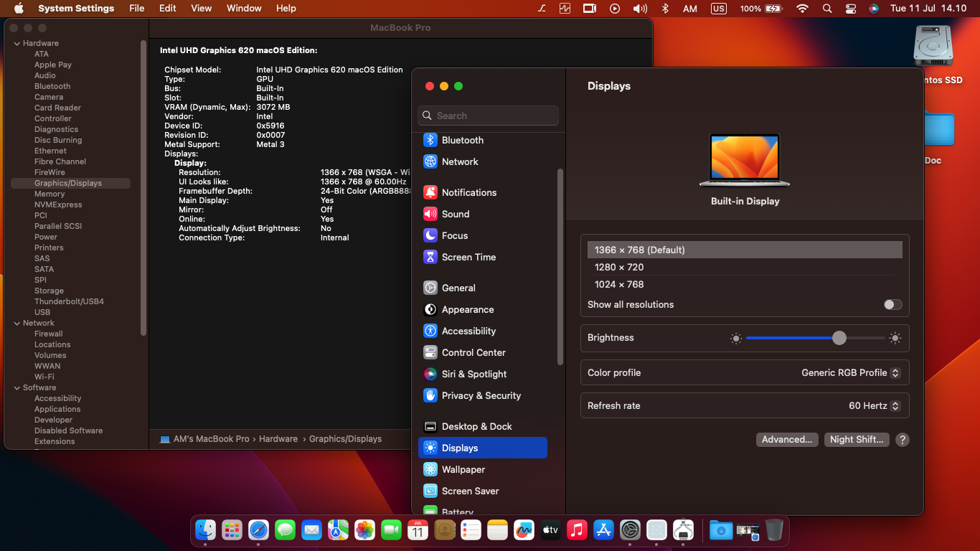Open Bluetooth settings in sidebar
This screenshot has width=980, height=551.
click(x=462, y=140)
